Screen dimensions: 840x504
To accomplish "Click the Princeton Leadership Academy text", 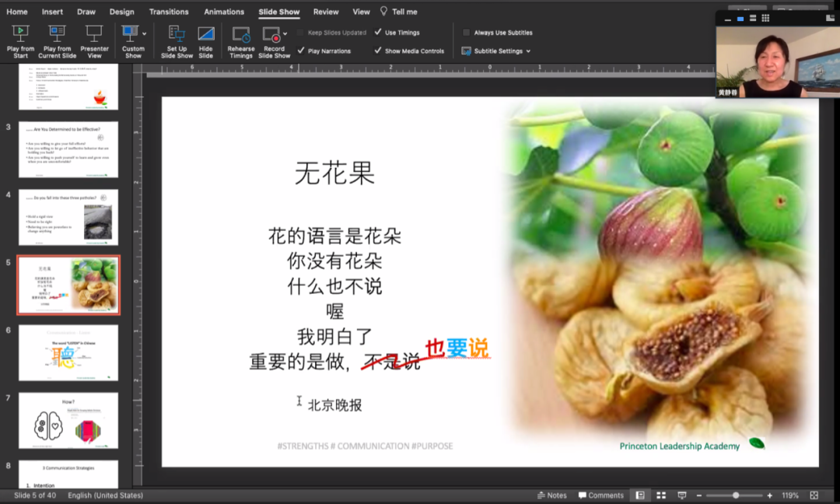I will [679, 446].
